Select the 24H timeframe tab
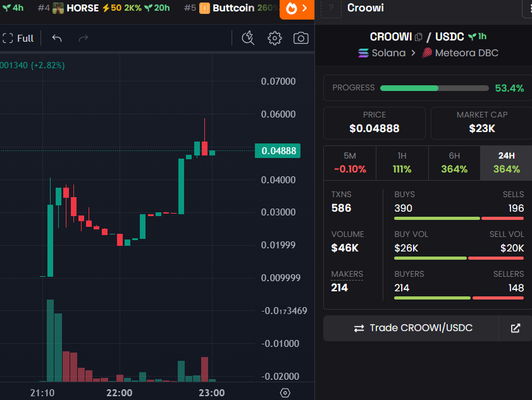This screenshot has height=400, width=532. (x=506, y=163)
